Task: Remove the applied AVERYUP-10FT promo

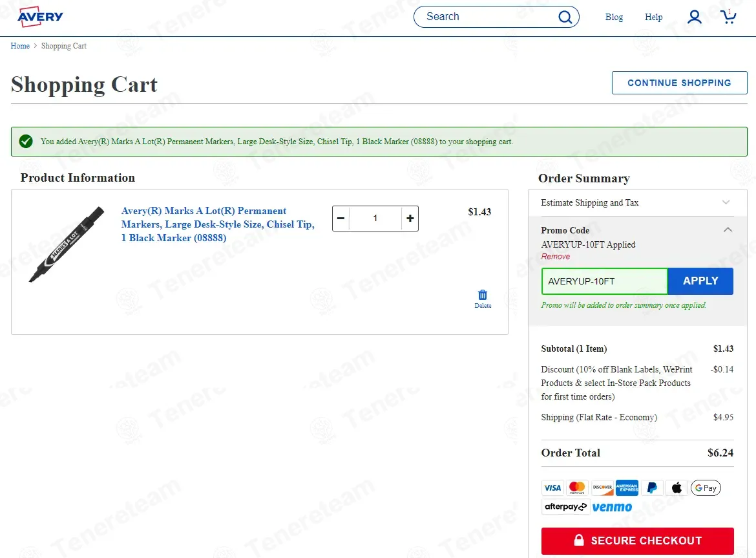Action: pos(556,257)
